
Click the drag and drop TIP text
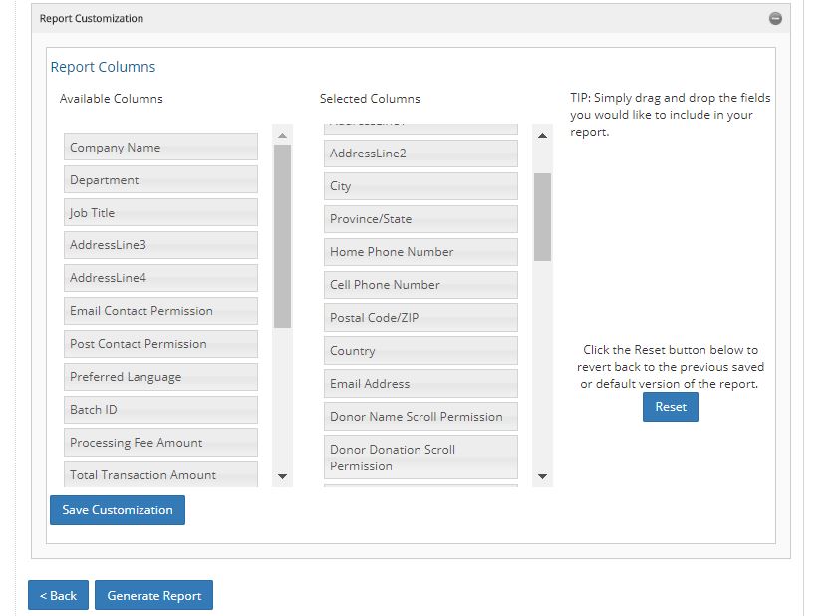(x=670, y=115)
